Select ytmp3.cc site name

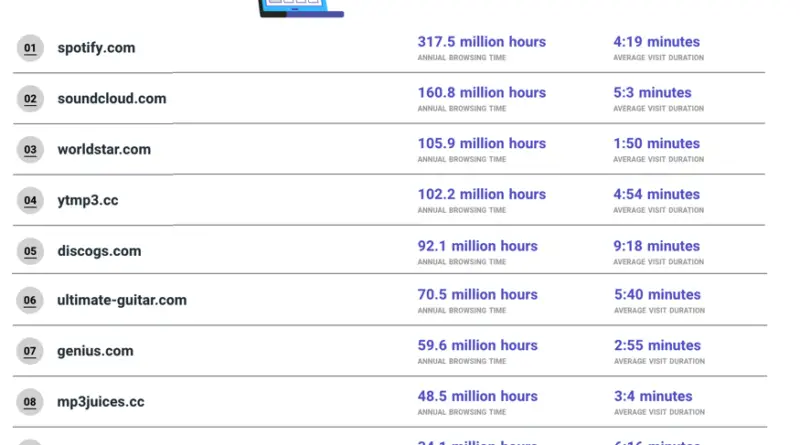pyautogui.click(x=87, y=200)
